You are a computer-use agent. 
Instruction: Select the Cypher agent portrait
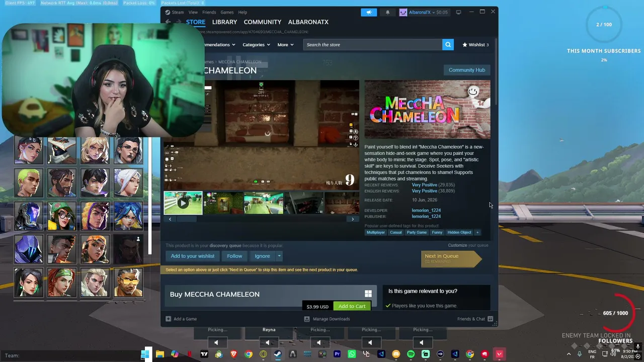click(62, 149)
